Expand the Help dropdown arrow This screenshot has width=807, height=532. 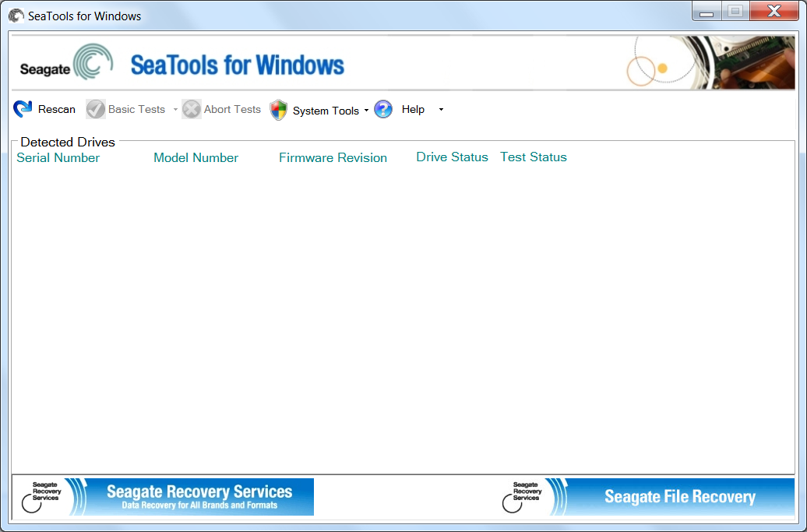coord(441,110)
